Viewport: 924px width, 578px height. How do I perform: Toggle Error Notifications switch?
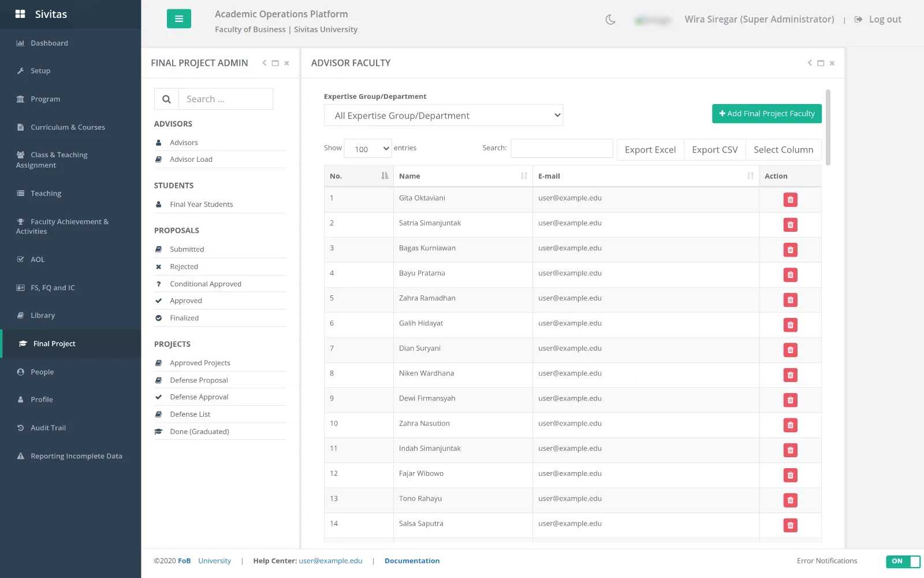(903, 561)
